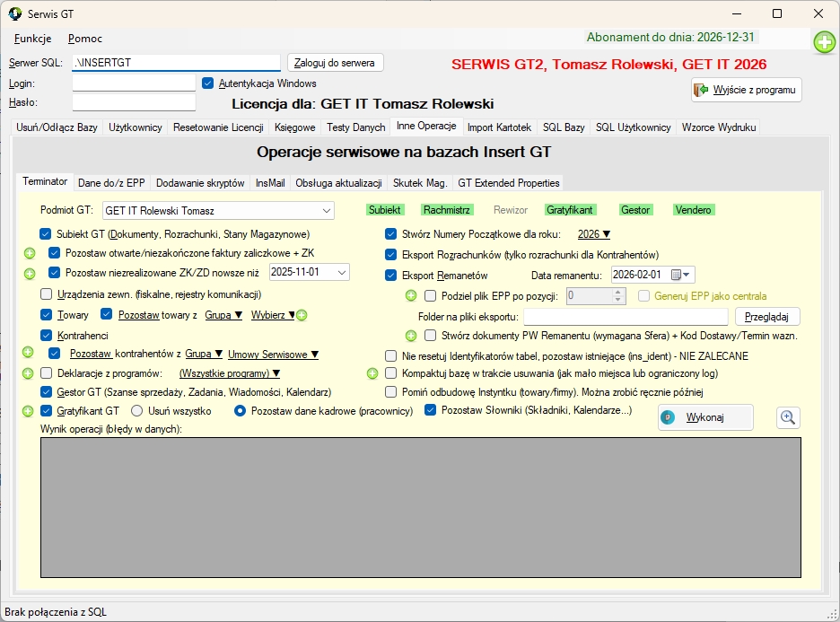840x622 pixels.
Task: Click green plus beside Podziel plik EPP checkbox
Action: click(411, 295)
